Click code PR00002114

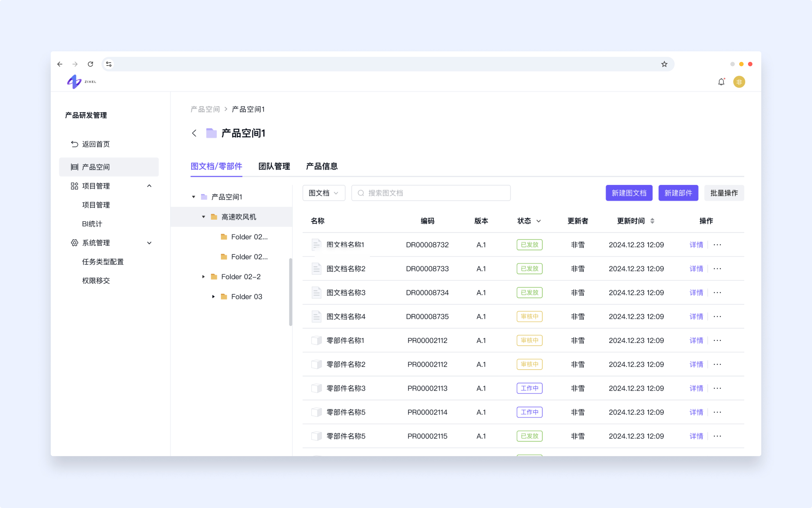click(x=427, y=412)
